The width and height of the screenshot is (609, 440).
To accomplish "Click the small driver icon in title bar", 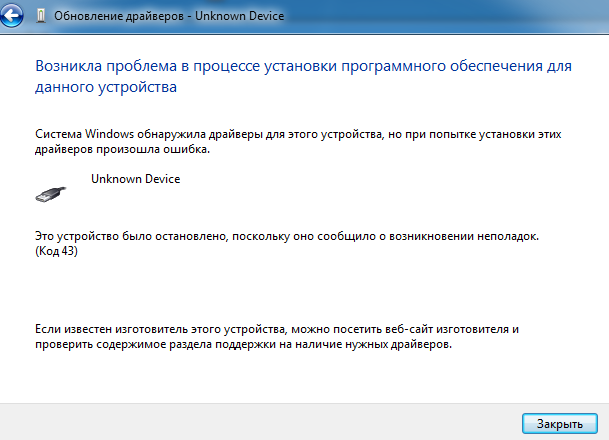I will coord(41,16).
